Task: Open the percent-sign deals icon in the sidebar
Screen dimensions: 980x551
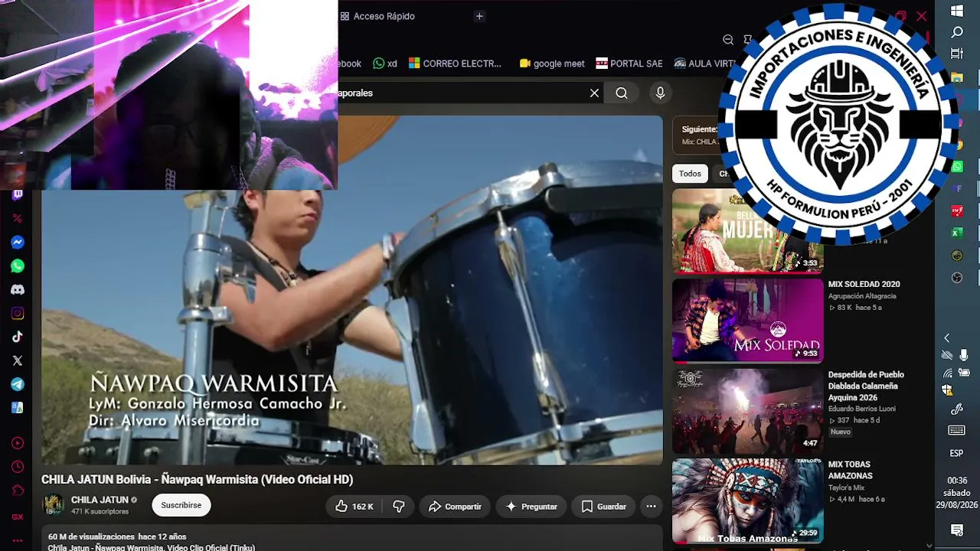Action: [x=18, y=219]
